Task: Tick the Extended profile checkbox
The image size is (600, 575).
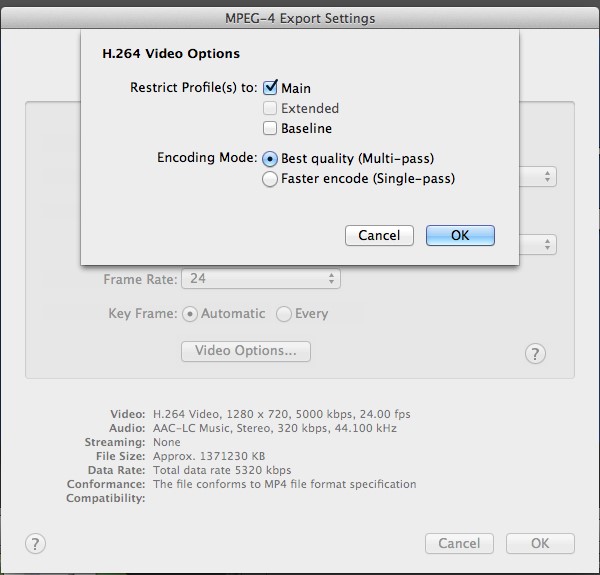Action: tap(270, 108)
